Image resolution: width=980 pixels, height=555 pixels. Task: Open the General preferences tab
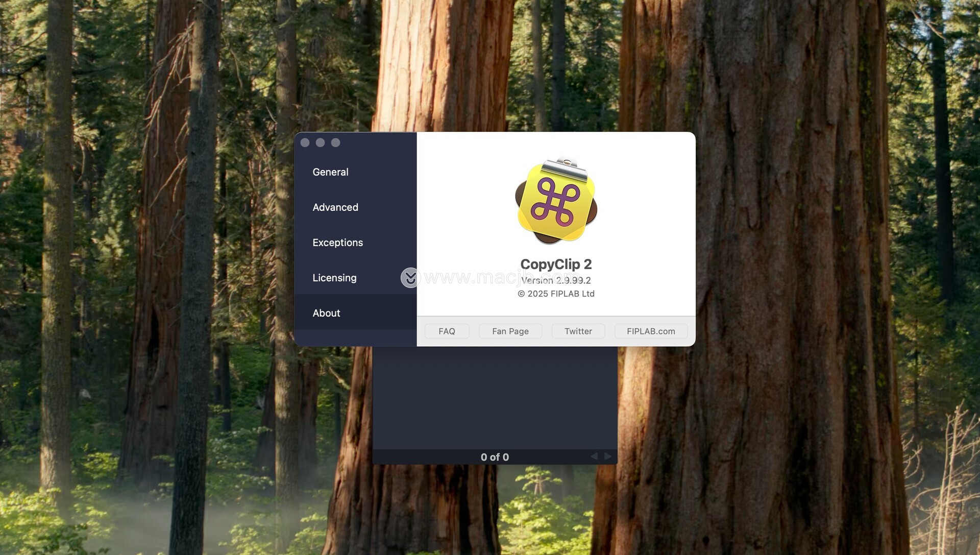point(355,172)
